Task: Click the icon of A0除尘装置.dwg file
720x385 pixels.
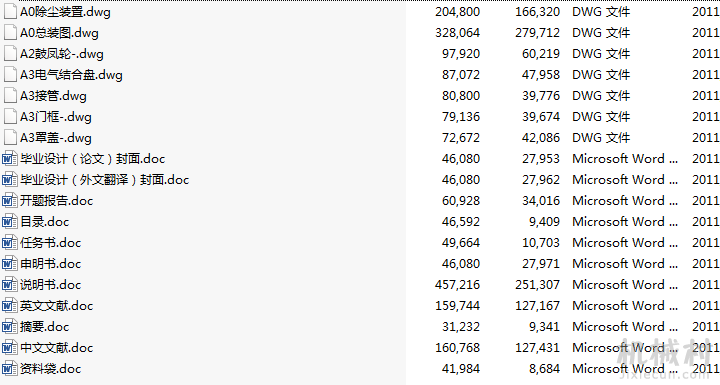Action: (x=10, y=11)
